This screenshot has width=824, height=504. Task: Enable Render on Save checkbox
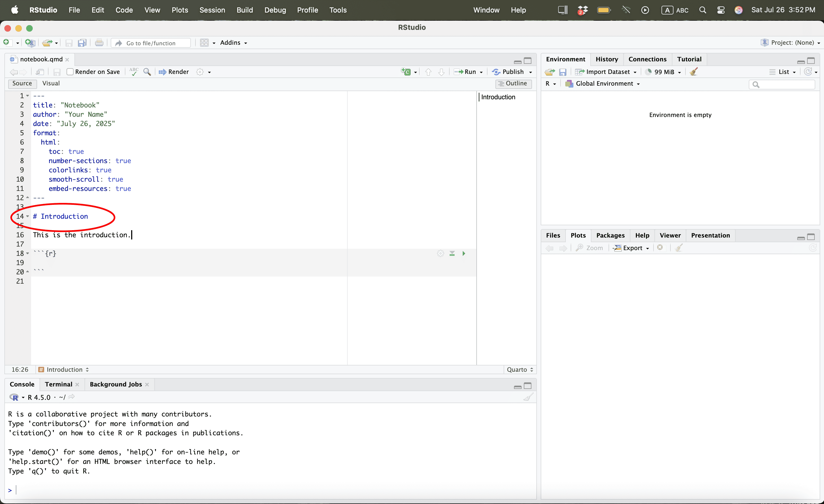pyautogui.click(x=70, y=72)
